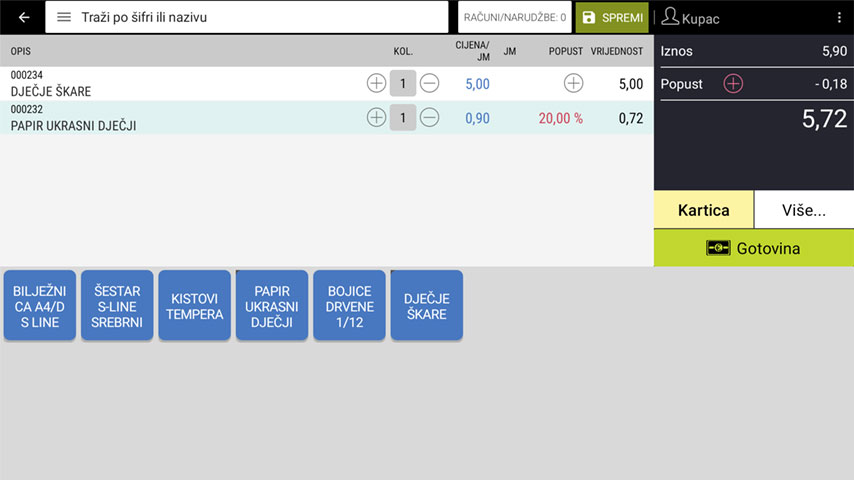Add PAPIR UKRASNI DJEČJI quick button

tap(272, 306)
